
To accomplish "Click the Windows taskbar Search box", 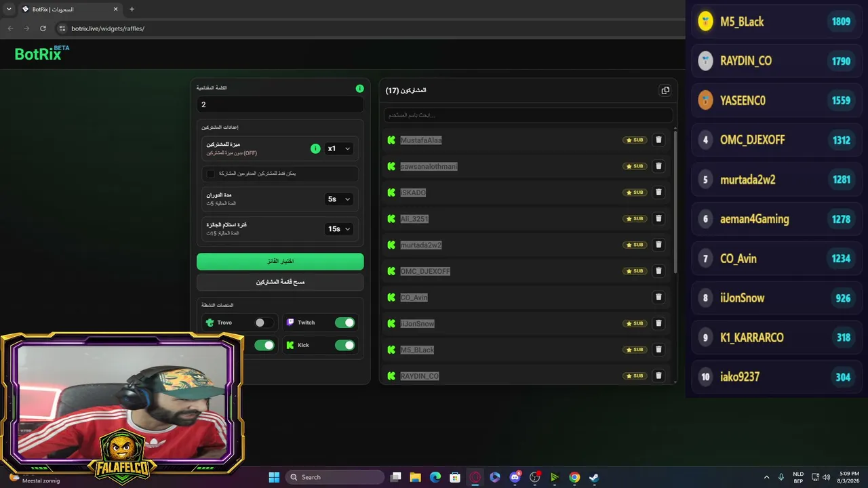I will pyautogui.click(x=335, y=477).
